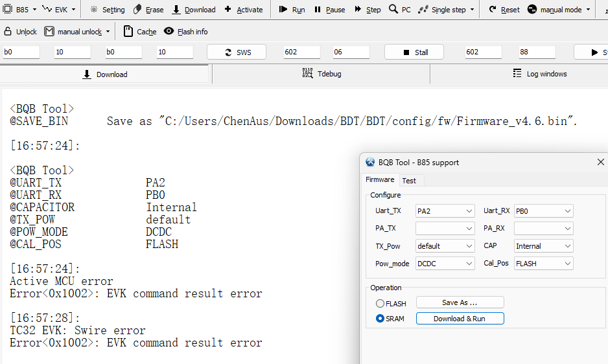This screenshot has height=364, width=608.
Task: Select the Firmware tab in BQB Tool
Action: [x=380, y=179]
